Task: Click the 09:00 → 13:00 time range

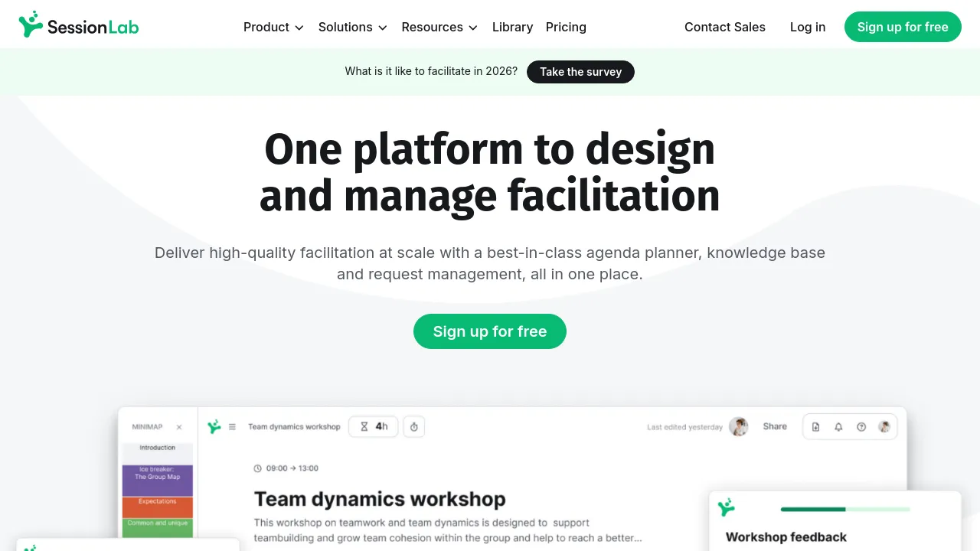Action: (292, 468)
